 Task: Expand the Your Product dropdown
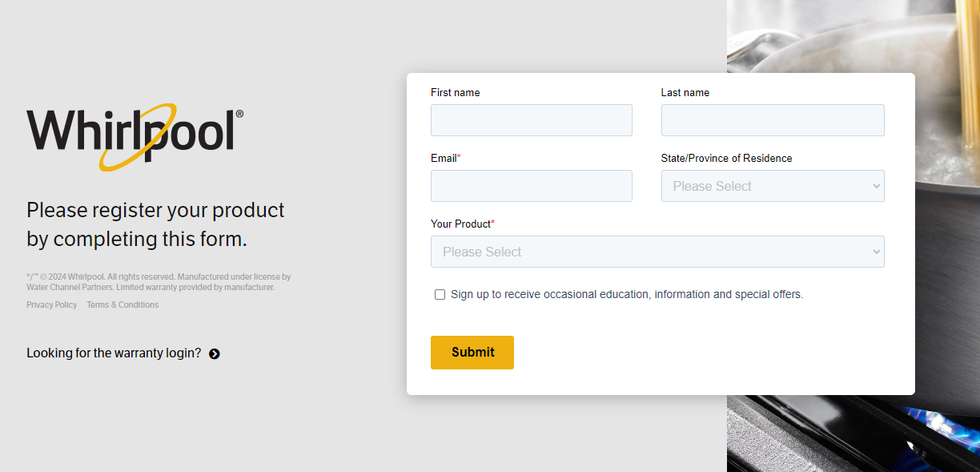pyautogui.click(x=657, y=252)
